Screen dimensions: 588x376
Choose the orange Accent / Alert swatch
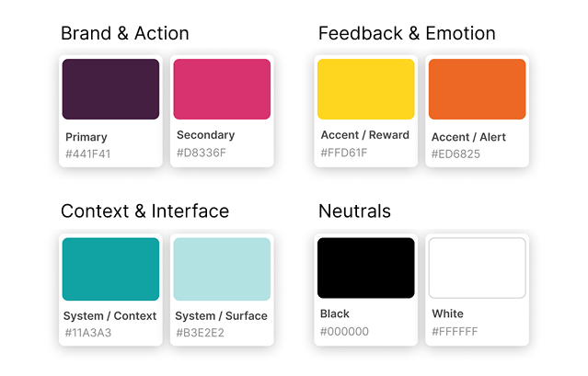477,89
